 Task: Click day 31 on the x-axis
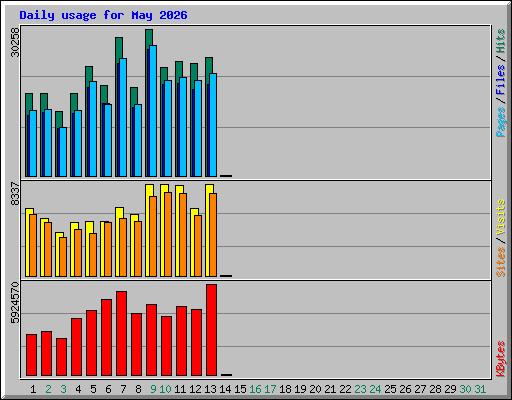pyautogui.click(x=480, y=389)
